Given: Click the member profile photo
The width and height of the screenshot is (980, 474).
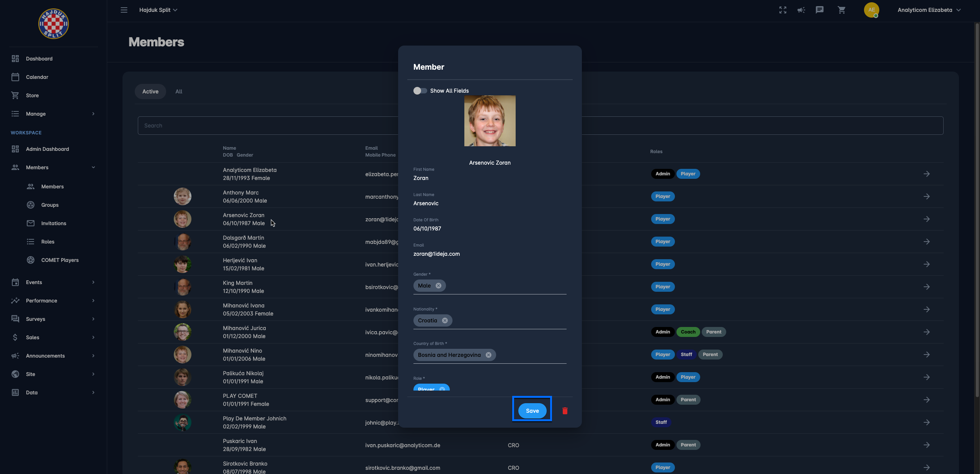Looking at the screenshot, I should point(490,121).
